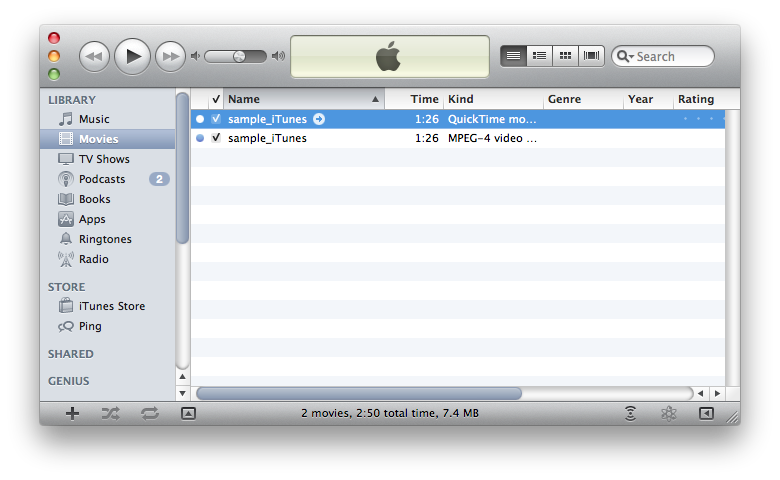Toggle the Ping sidebar panel button
The height and width of the screenshot is (480, 780).
[x=706, y=413]
